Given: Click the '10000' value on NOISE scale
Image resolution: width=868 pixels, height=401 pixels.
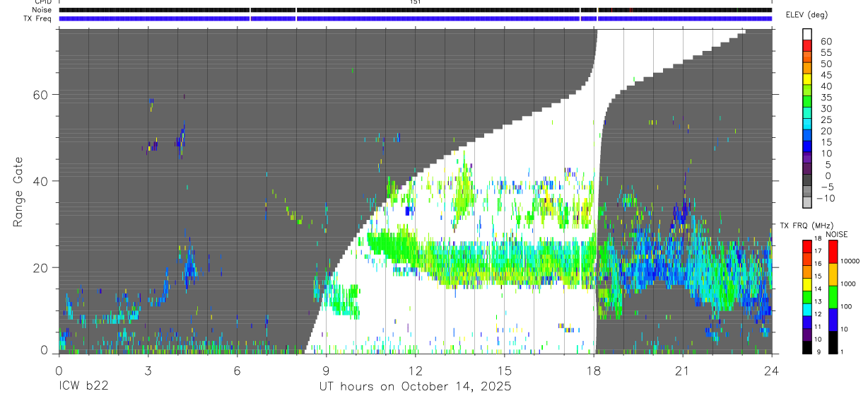Looking at the screenshot, I should coord(850,261).
